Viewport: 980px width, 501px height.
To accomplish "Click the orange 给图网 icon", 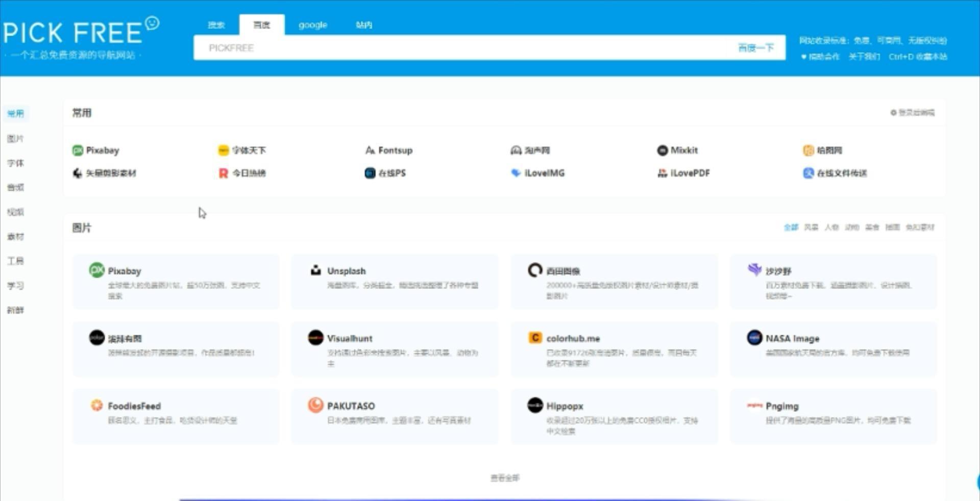I will coord(808,151).
